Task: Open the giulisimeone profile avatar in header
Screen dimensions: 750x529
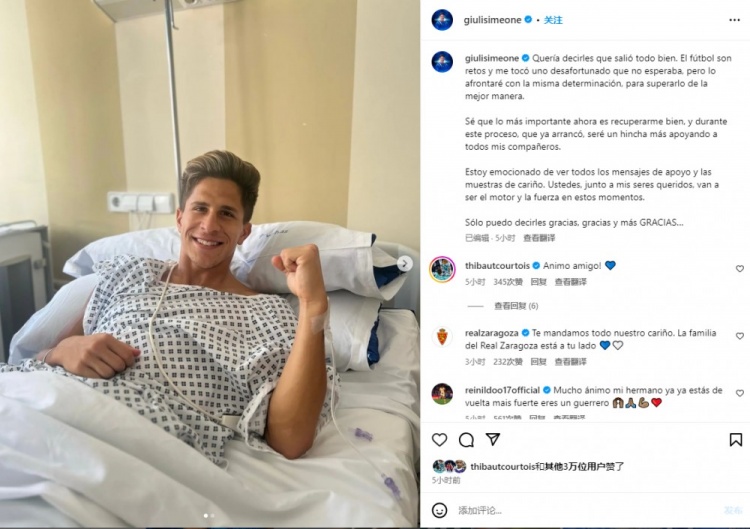Action: [442, 20]
